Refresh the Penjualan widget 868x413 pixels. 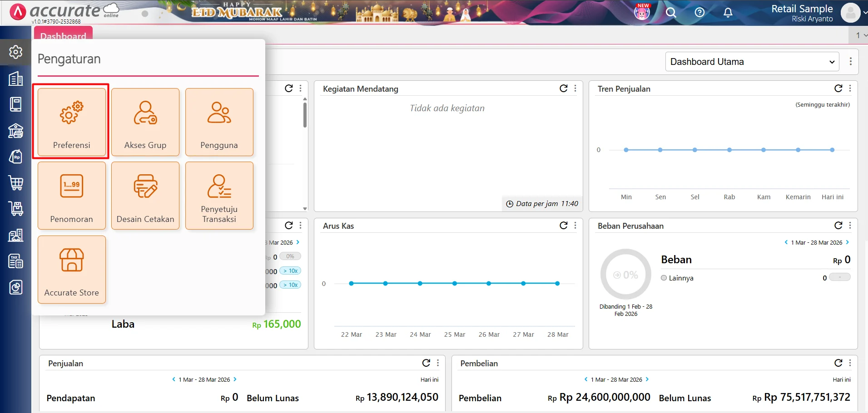tap(426, 363)
